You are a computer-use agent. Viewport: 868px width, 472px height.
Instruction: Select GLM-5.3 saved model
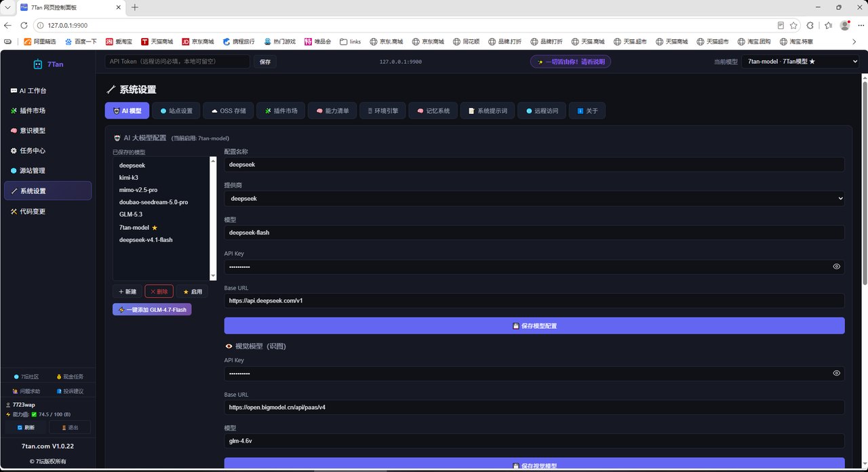(x=161, y=214)
